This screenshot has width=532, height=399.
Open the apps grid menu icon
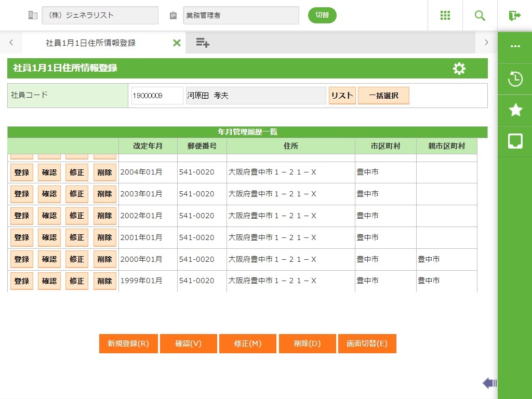[x=445, y=16]
